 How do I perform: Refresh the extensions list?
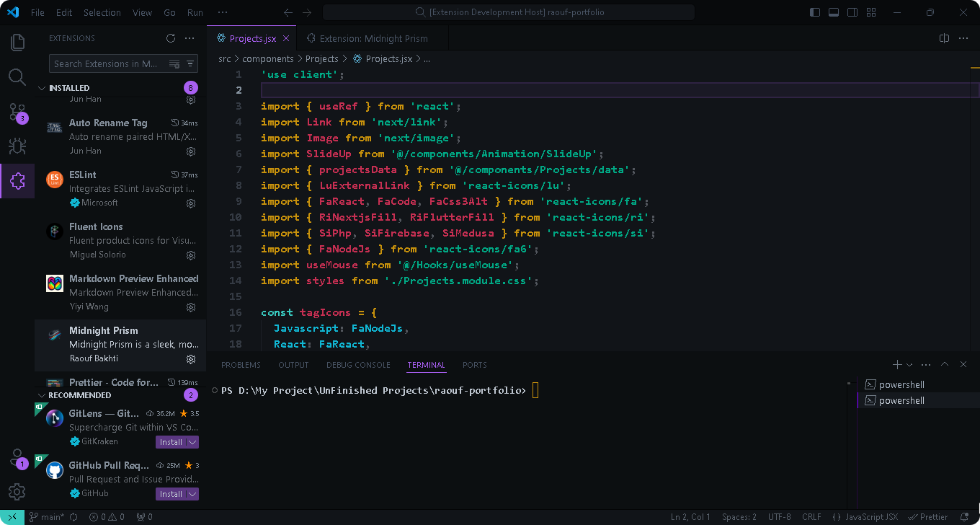coord(171,38)
